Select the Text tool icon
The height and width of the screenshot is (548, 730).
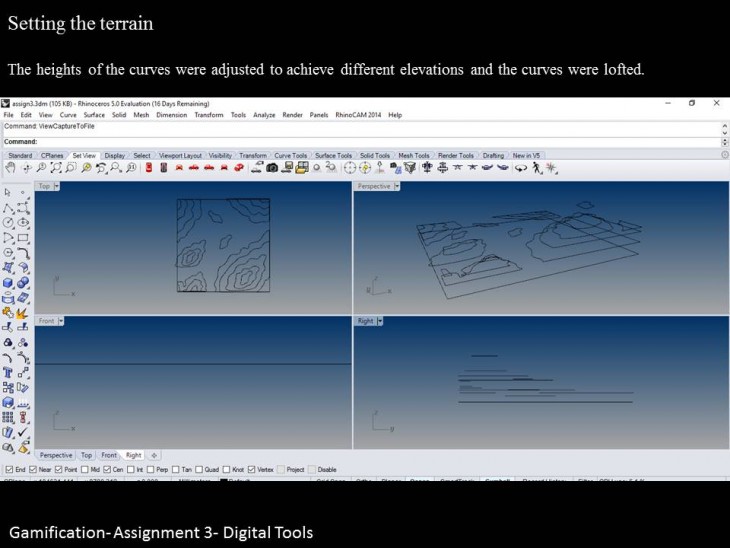point(8,372)
